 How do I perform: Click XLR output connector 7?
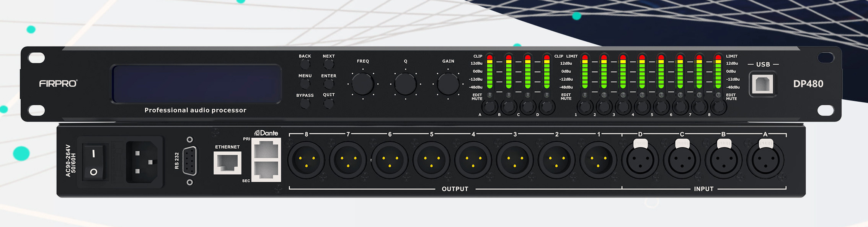coord(348,160)
